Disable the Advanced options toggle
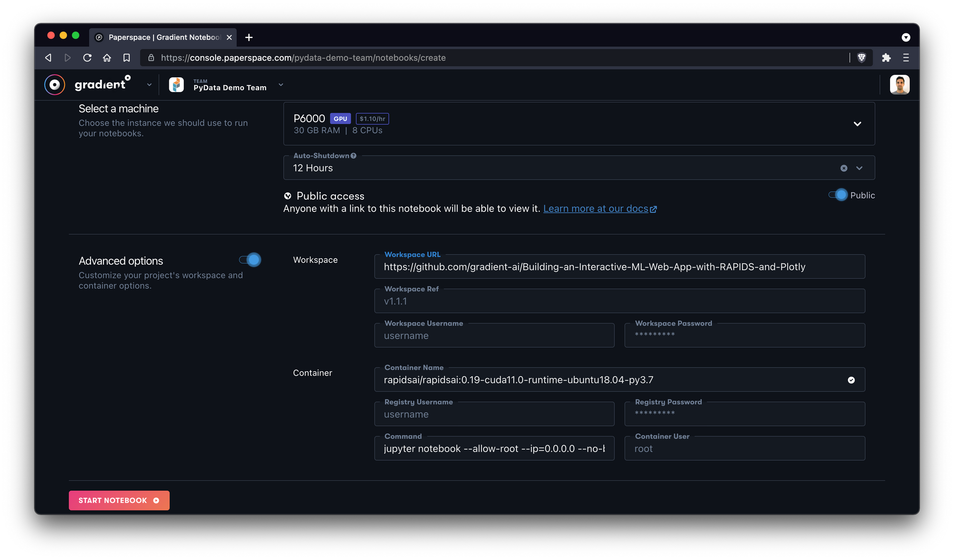 [250, 260]
